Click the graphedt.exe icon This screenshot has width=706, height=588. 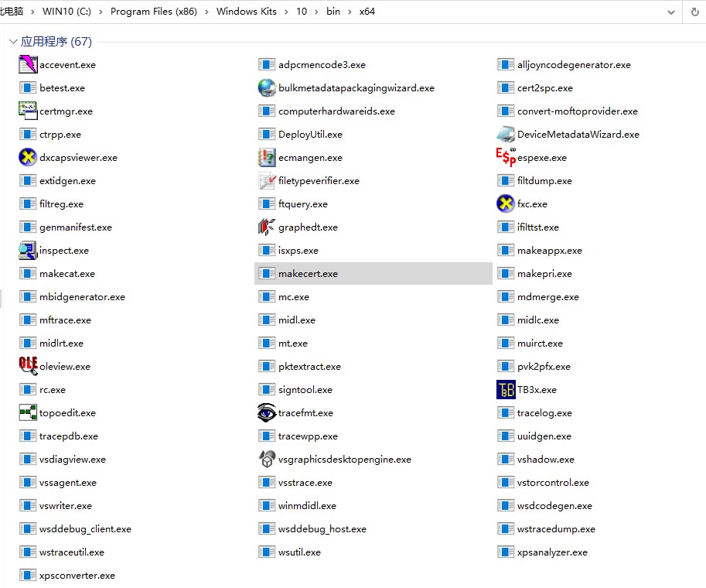tap(267, 227)
